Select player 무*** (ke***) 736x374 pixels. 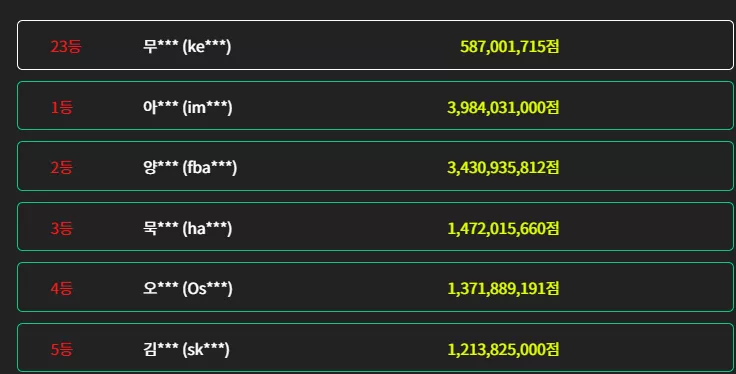[187, 46]
